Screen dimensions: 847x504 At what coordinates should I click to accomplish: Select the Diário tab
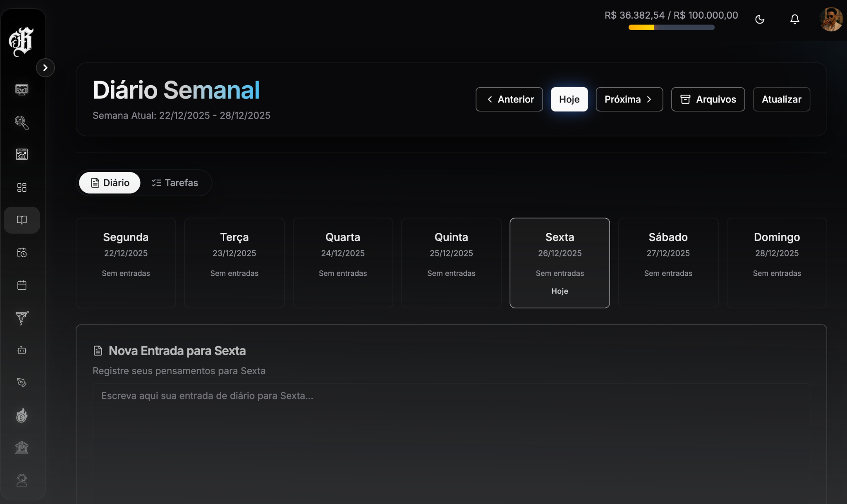pos(109,182)
